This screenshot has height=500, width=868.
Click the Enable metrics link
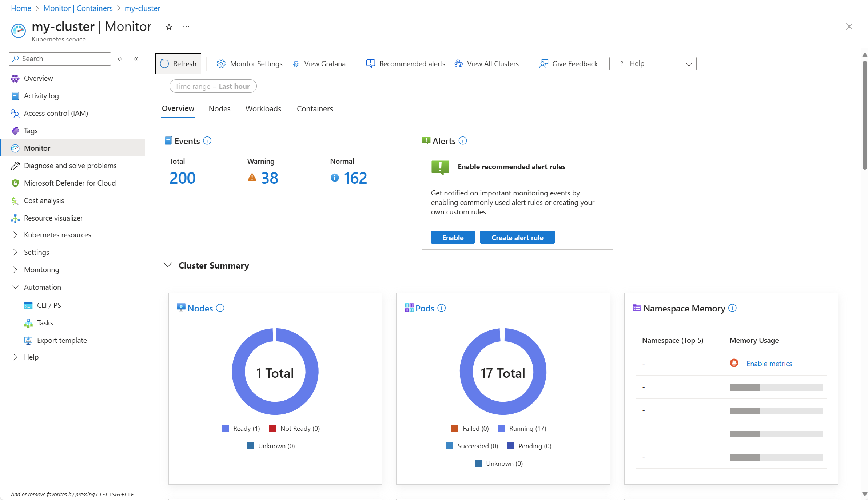click(x=769, y=364)
